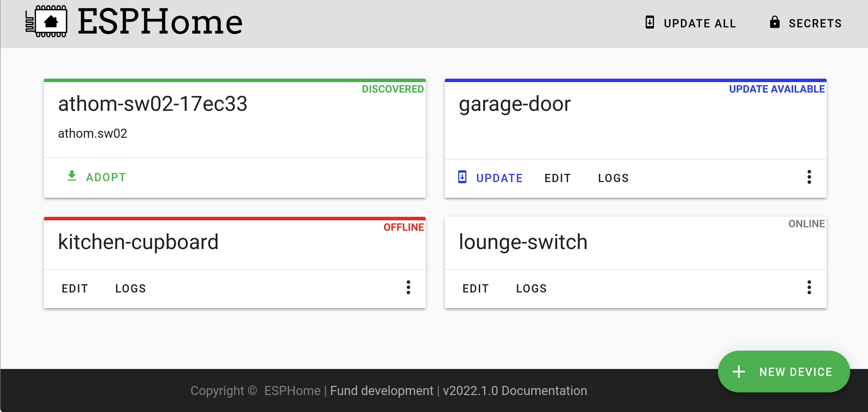868x412 pixels.
Task: Click the lounge-switch card title
Action: [x=523, y=243]
